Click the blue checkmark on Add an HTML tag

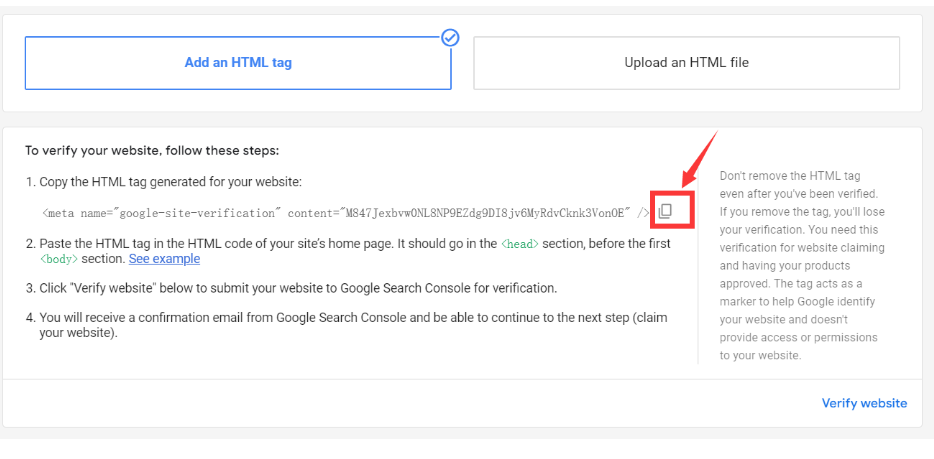point(450,37)
